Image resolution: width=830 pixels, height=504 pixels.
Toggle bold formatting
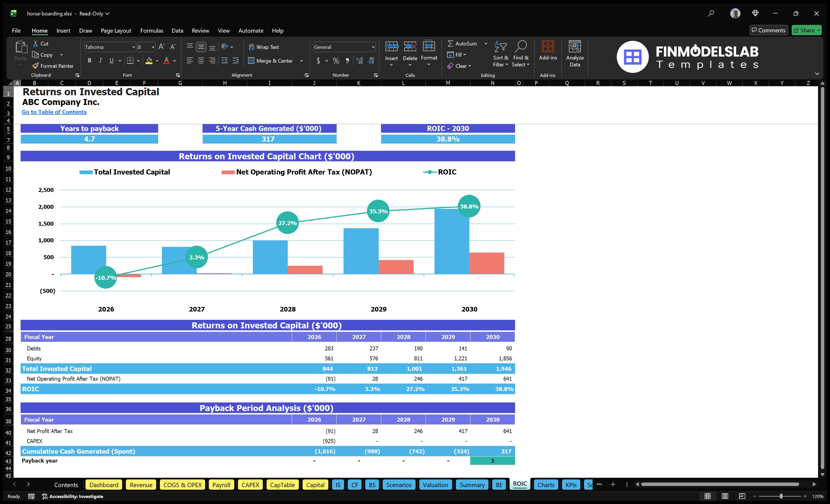(89, 61)
